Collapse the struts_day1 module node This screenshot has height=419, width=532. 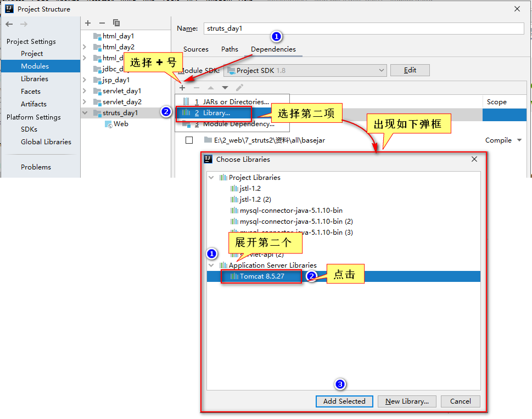click(85, 112)
